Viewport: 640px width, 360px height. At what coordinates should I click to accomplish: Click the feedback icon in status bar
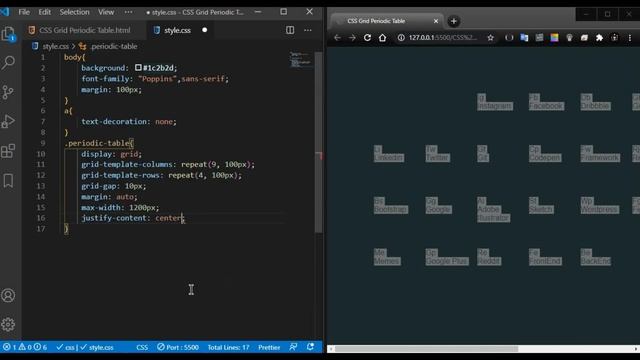(x=293, y=347)
